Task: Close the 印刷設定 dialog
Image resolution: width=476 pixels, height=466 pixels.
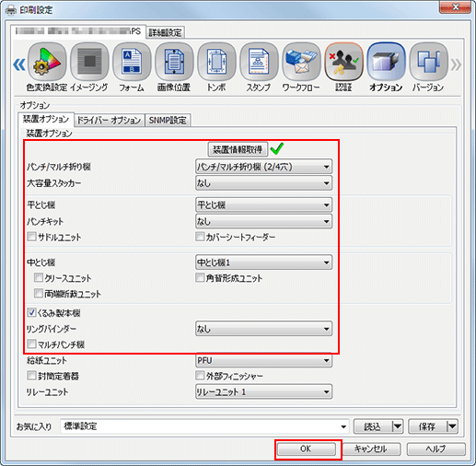Action: coord(455,7)
